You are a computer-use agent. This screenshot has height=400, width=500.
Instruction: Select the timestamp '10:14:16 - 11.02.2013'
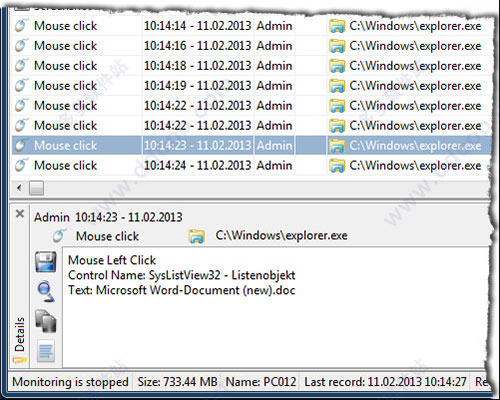tap(197, 46)
